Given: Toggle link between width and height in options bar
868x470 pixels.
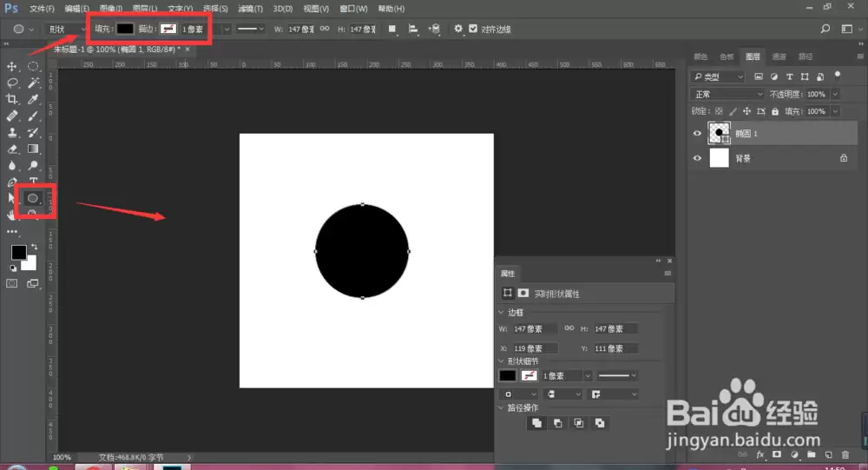Looking at the screenshot, I should (x=325, y=29).
